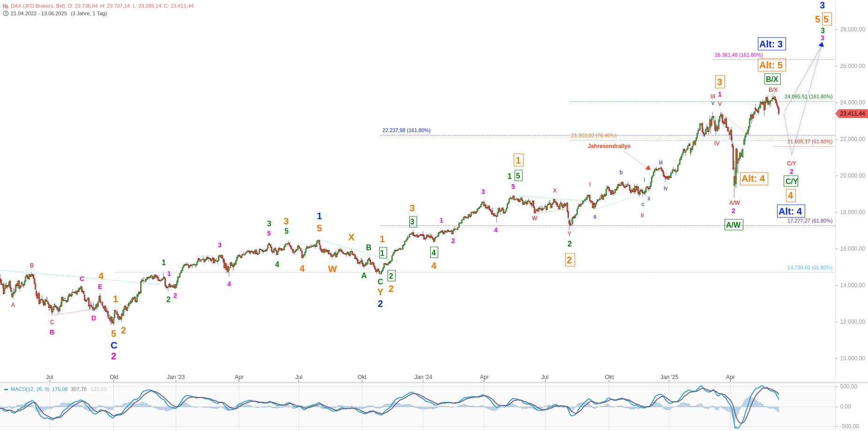
Task: Click the '28.000,00' price axis label
Action: (x=853, y=30)
